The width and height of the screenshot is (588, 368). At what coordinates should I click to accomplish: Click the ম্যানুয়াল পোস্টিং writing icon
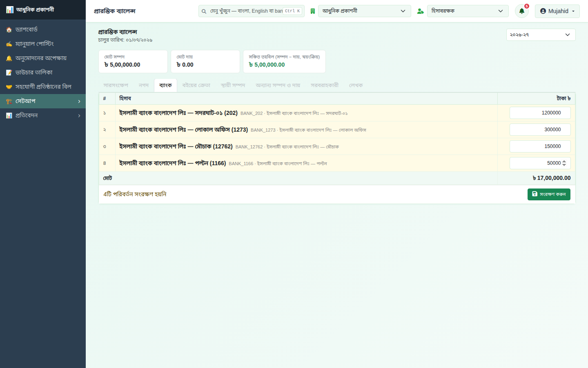(x=9, y=44)
